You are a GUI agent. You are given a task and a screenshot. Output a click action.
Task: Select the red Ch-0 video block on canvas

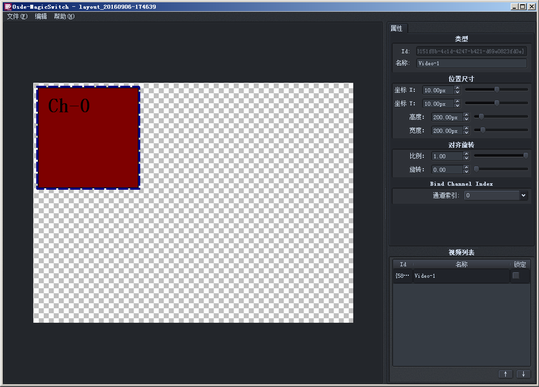click(x=88, y=137)
